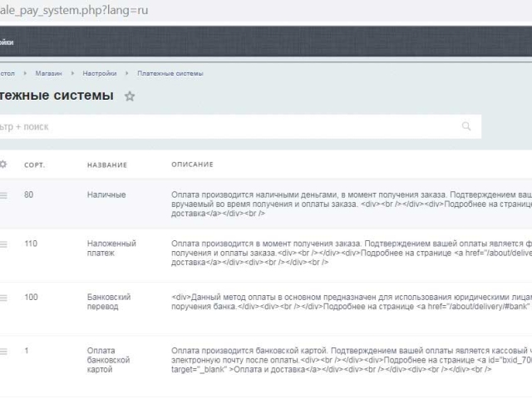Select the Наличные payment system name

(x=106, y=195)
